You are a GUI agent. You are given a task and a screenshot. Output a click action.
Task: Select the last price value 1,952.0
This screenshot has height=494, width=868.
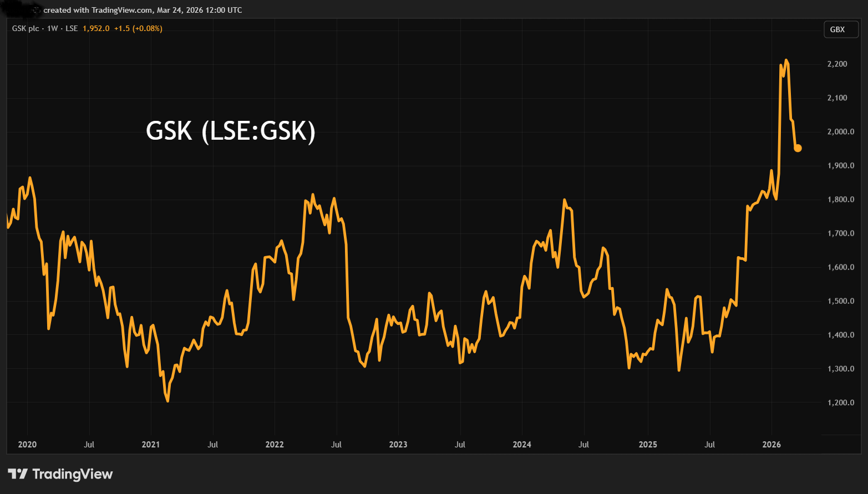pos(95,28)
